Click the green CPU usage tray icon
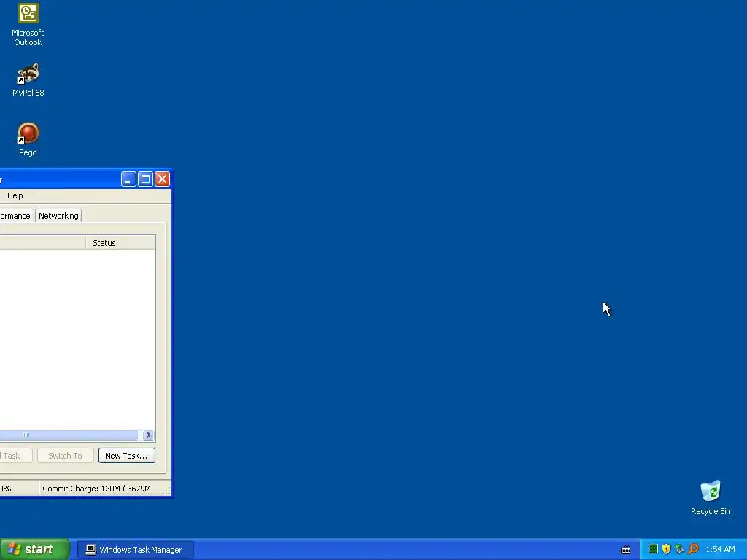The image size is (747, 560). click(654, 549)
